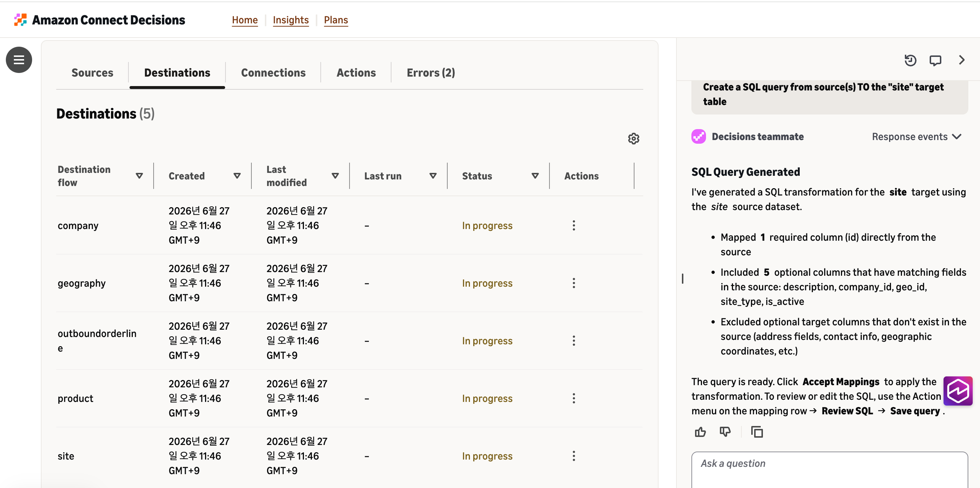Select the product destination flow

point(75,398)
